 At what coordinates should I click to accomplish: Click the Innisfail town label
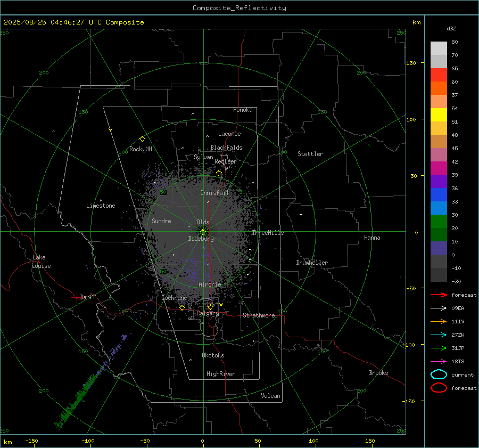click(214, 193)
